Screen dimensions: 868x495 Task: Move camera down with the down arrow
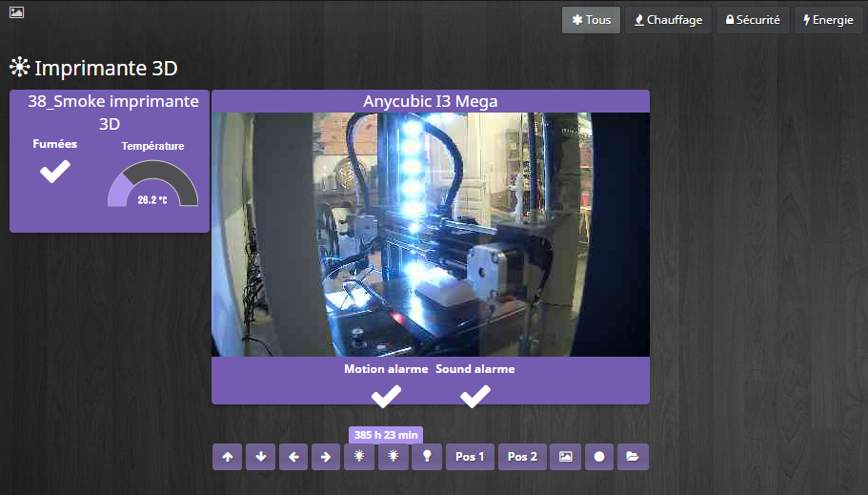click(x=261, y=457)
